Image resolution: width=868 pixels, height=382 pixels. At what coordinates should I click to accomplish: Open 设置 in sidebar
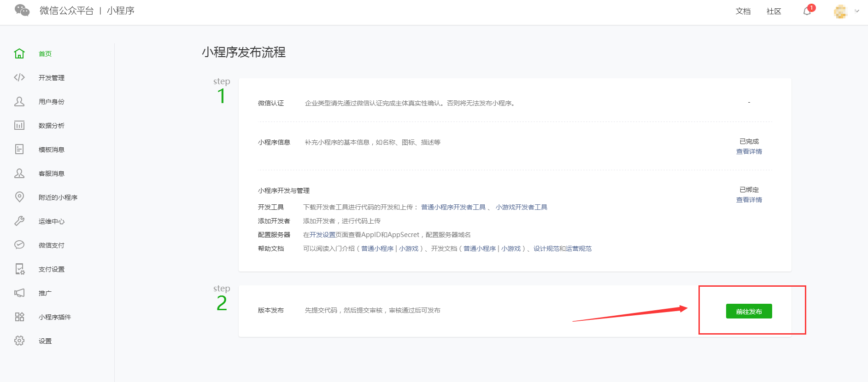tap(45, 341)
